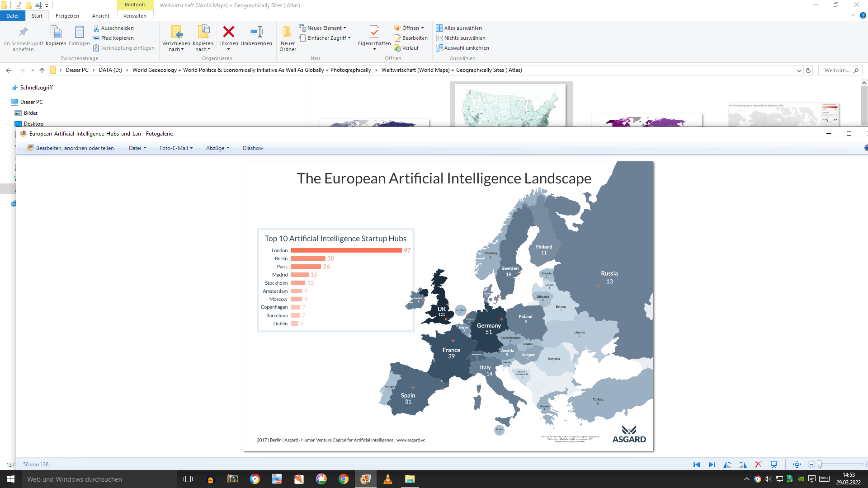Open the volume control in tray
This screenshot has width=868, height=488.
[768, 479]
